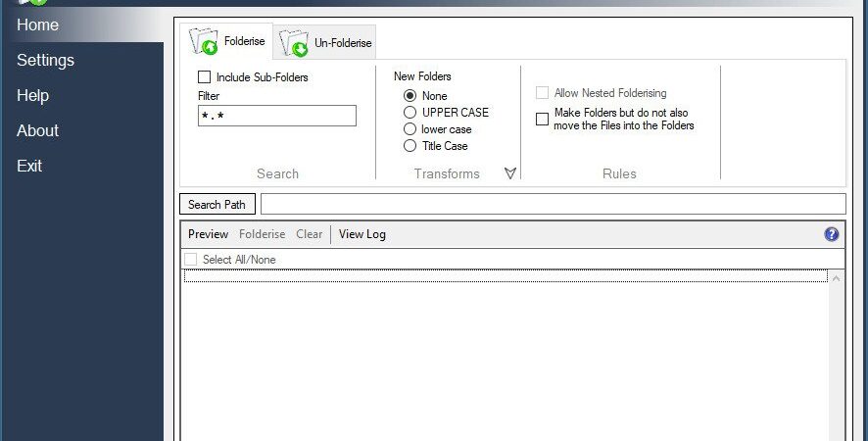Check Make Folders but do not move Files
This screenshot has height=441, width=868.
coord(543,120)
